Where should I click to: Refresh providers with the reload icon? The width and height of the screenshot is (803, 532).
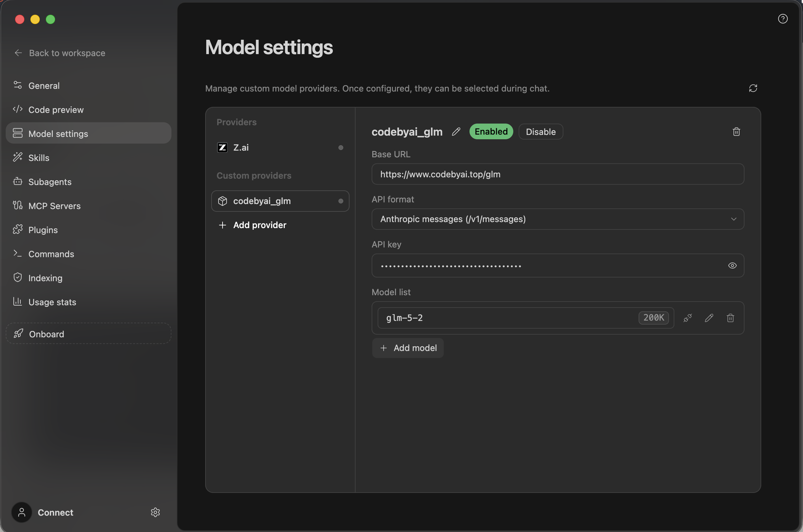tap(753, 88)
